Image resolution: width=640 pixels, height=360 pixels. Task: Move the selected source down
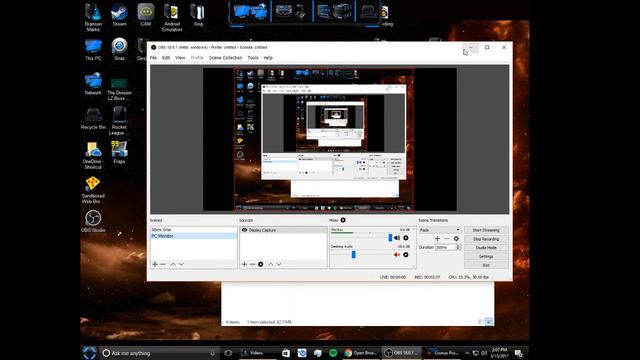point(279,264)
